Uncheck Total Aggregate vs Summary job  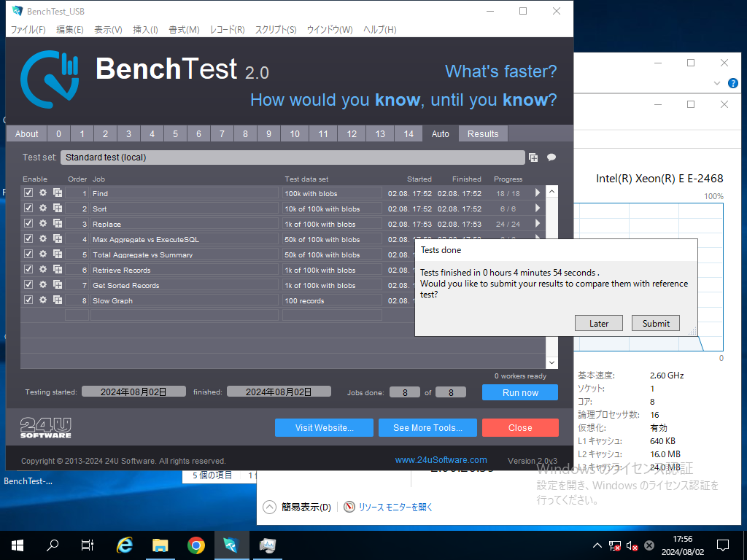click(x=28, y=254)
